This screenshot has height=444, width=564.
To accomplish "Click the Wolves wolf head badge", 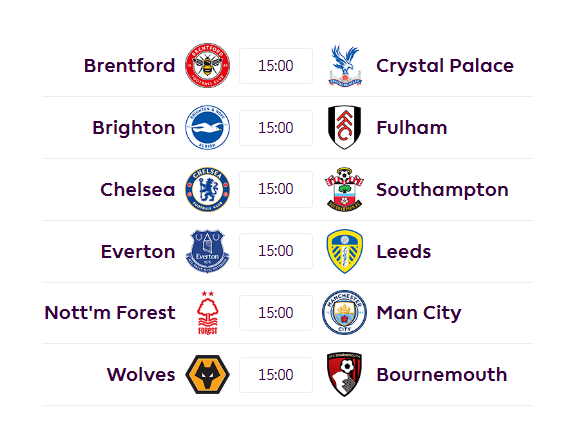I will pyautogui.click(x=208, y=375).
